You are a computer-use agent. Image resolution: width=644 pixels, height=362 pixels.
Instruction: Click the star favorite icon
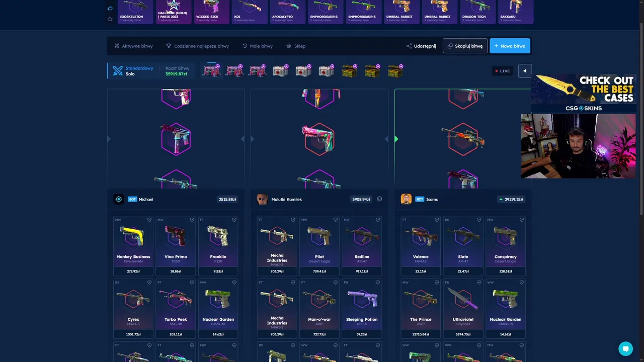tap(110, 19)
